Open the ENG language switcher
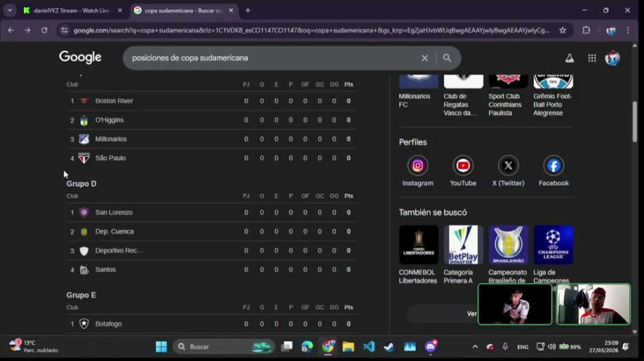This screenshot has height=361, width=644. (523, 346)
